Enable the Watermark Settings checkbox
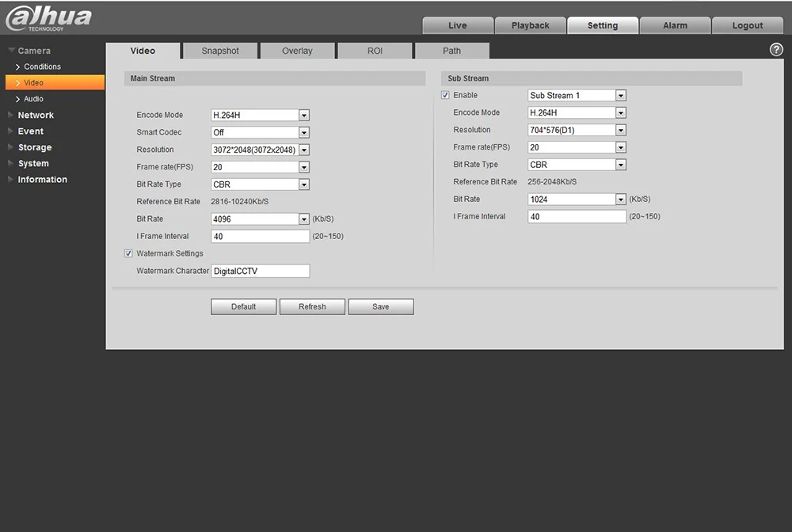This screenshot has height=532, width=792. tap(128, 253)
